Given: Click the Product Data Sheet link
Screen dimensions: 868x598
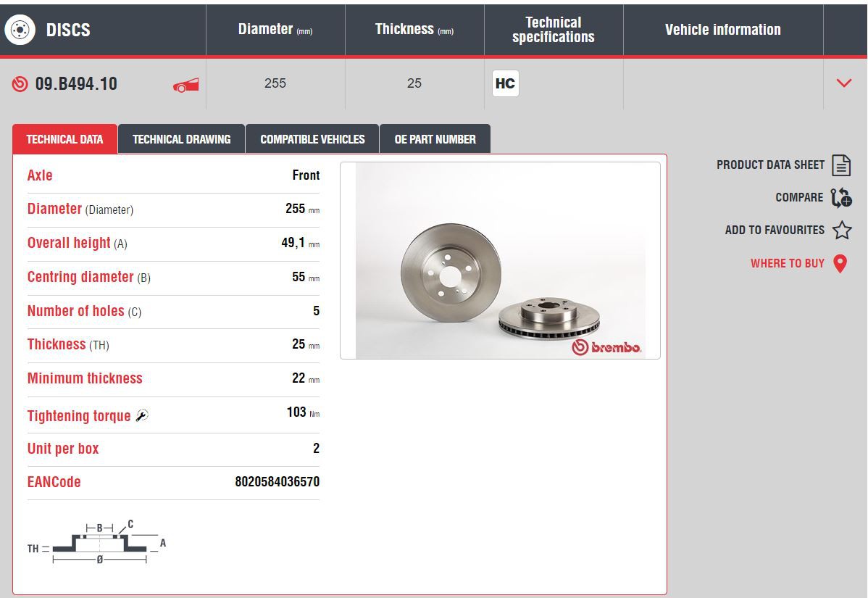Looking at the screenshot, I should [x=770, y=165].
